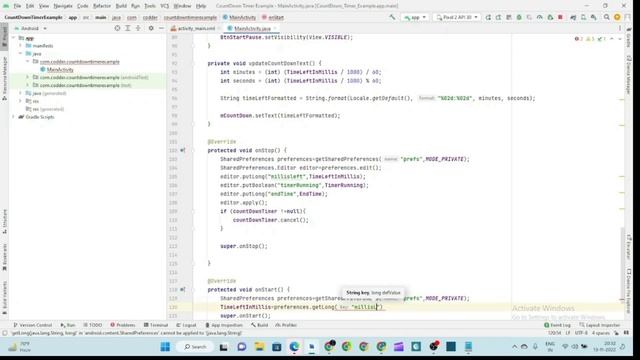The height and width of the screenshot is (360, 640).
Task: Click the Make Project hammer icon
Action: [x=392, y=18]
